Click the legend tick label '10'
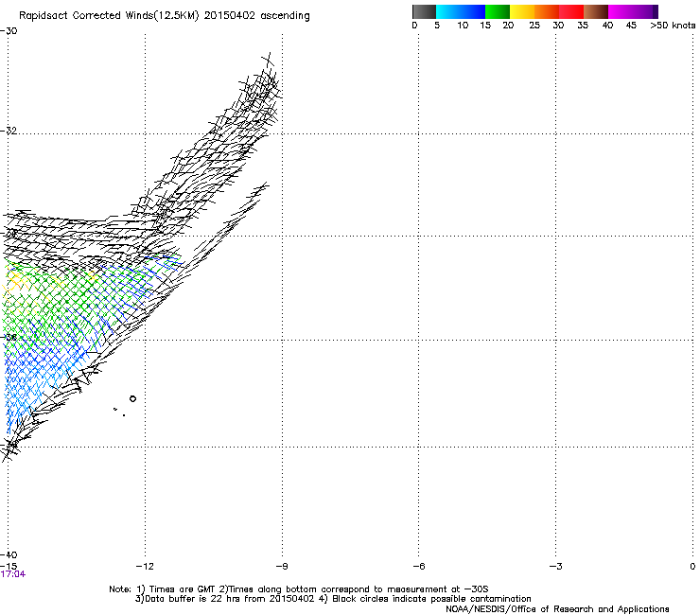Image resolution: width=700 pixels, height=615 pixels. (x=463, y=26)
